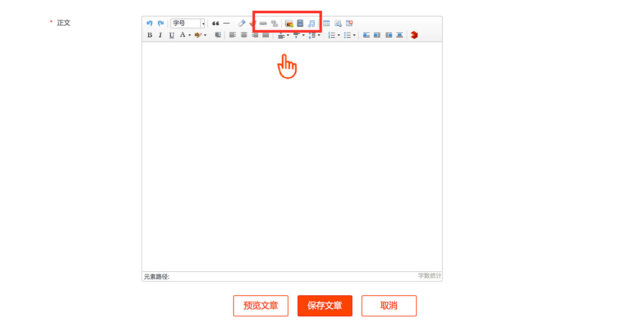Click the 元素路径 element path label
644x324 pixels.
[157, 277]
